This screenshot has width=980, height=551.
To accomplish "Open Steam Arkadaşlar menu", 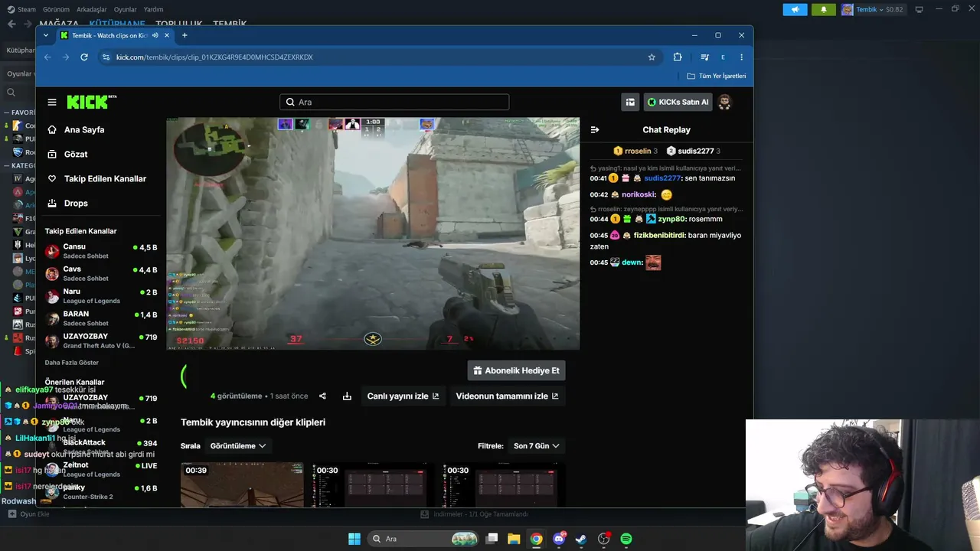I will point(92,9).
